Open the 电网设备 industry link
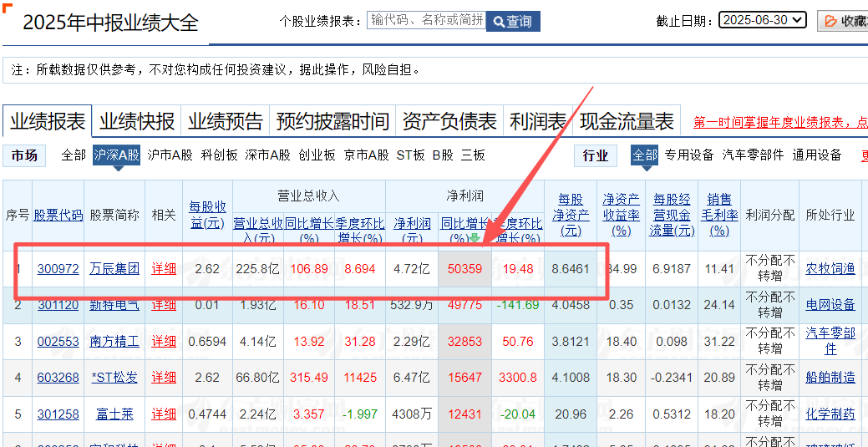The width and height of the screenshot is (868, 447). click(x=830, y=305)
